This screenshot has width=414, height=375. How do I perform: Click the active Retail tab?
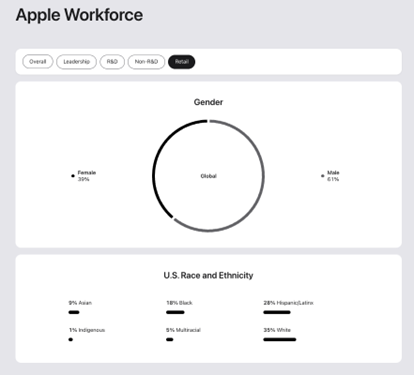point(182,62)
